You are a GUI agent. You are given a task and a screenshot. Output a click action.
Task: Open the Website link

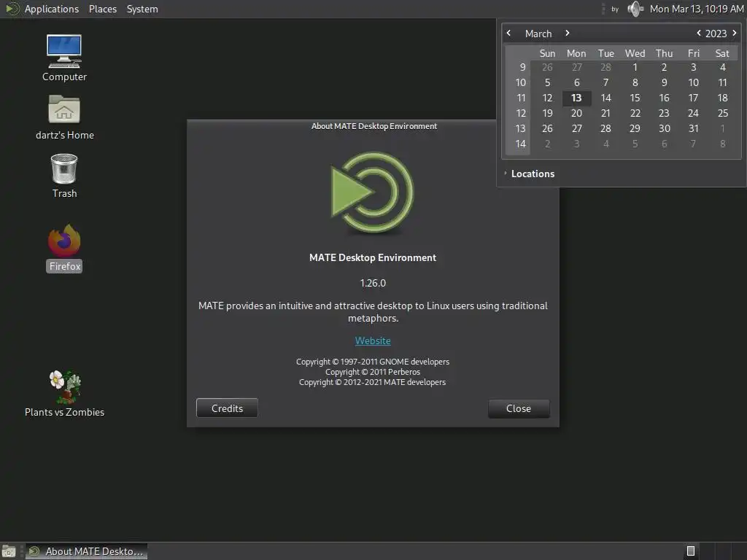[x=373, y=341]
